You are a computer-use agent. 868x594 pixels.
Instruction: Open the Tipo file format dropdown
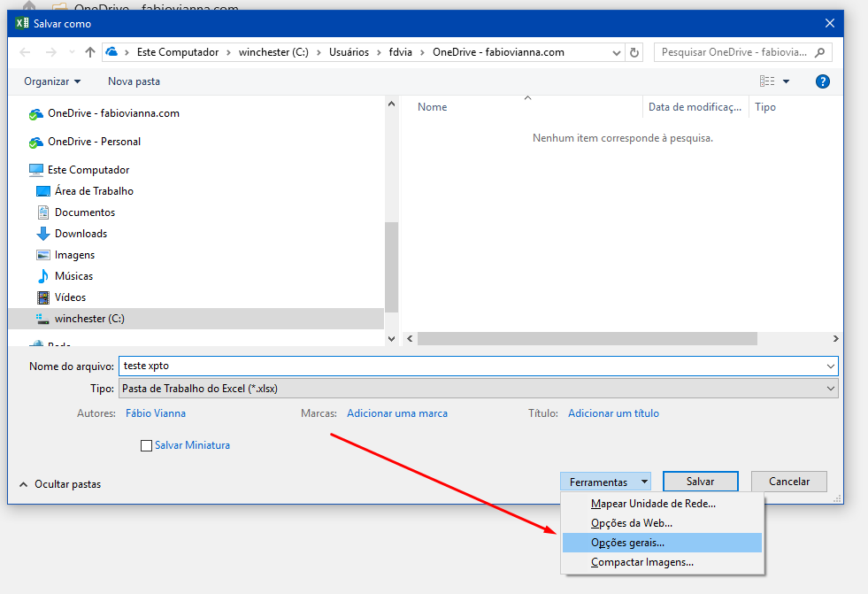point(830,389)
